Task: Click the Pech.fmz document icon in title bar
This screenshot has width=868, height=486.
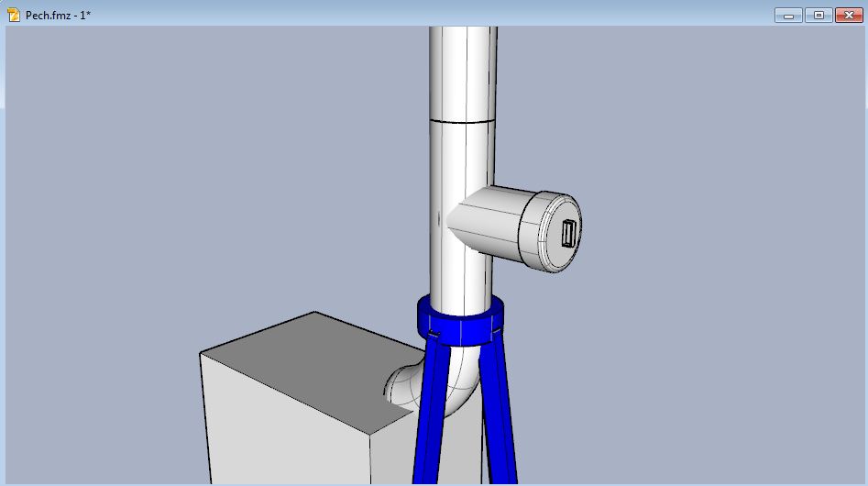Action: (x=14, y=15)
